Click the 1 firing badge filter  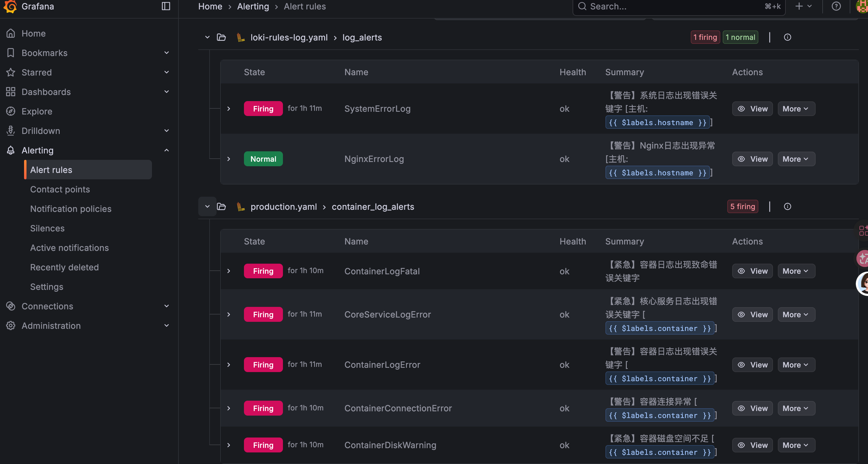pyautogui.click(x=705, y=37)
